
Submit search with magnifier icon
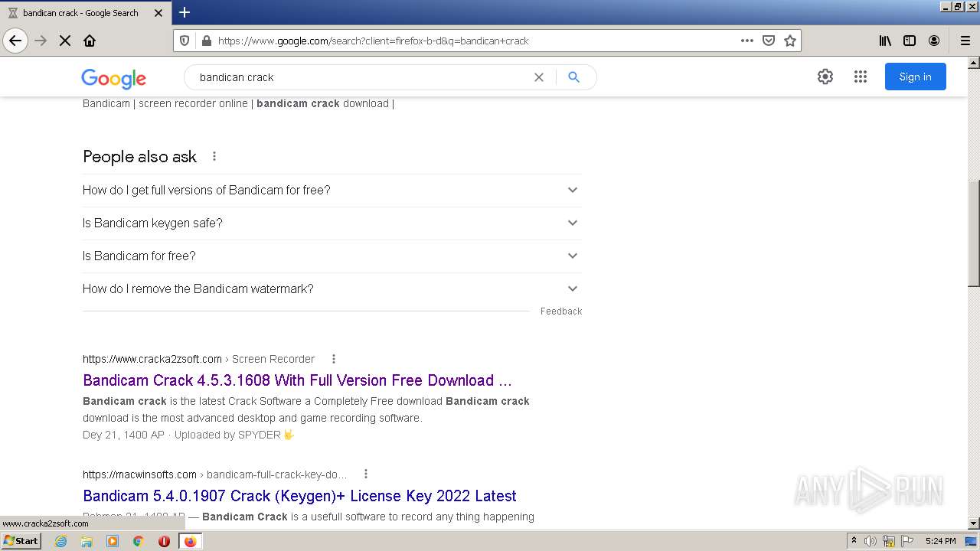(573, 77)
